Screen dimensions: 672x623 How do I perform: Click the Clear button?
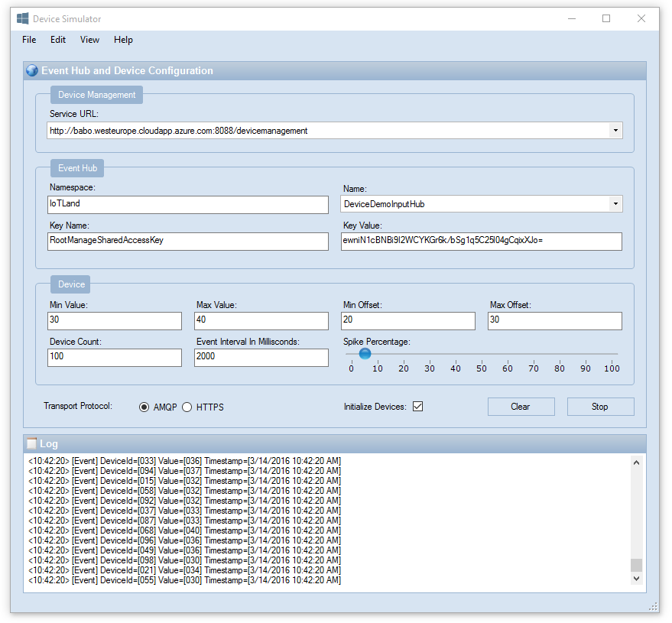tap(521, 407)
